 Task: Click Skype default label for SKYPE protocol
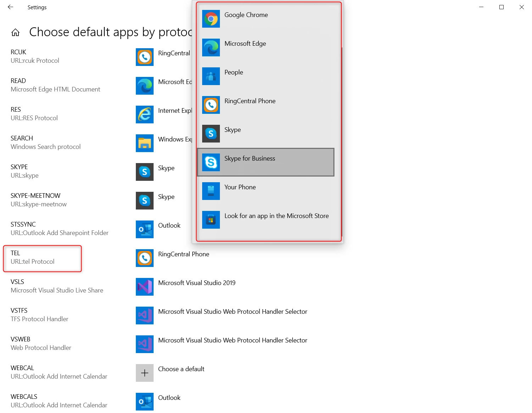[x=166, y=168]
